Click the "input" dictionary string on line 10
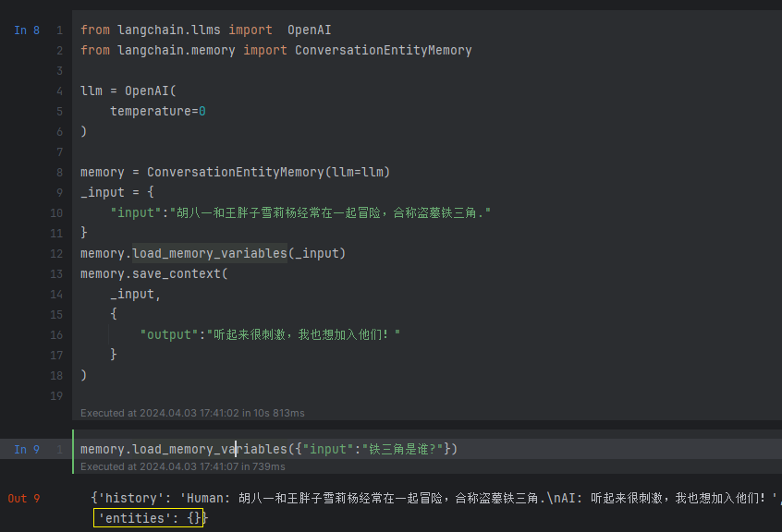 pos(300,212)
